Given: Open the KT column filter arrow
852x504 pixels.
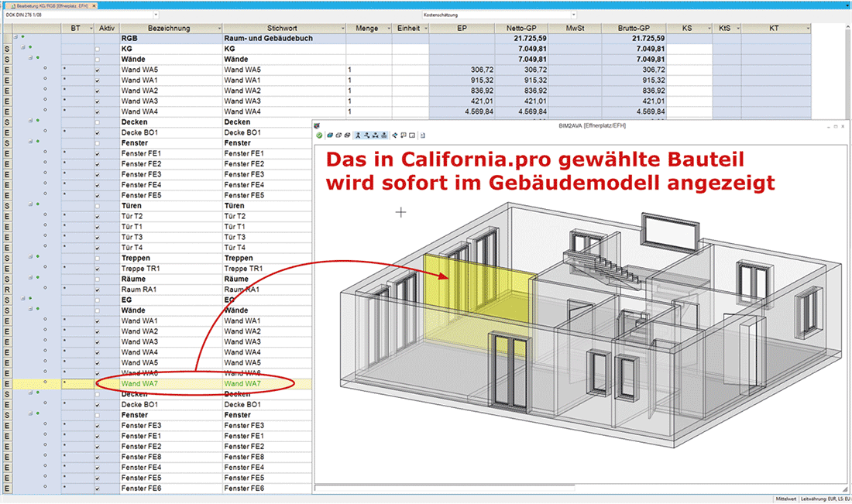Looking at the screenshot, I should tap(808, 28).
